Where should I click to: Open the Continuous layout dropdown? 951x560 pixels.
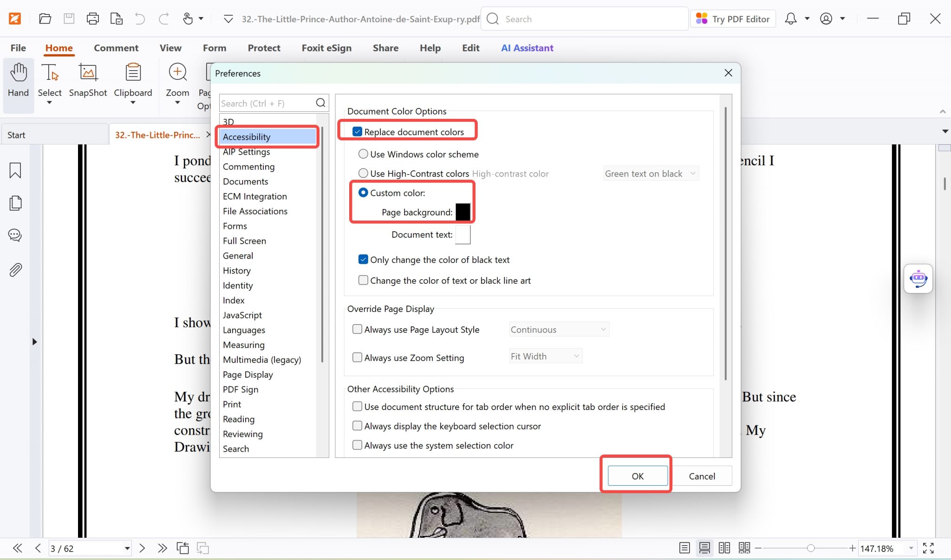(559, 330)
